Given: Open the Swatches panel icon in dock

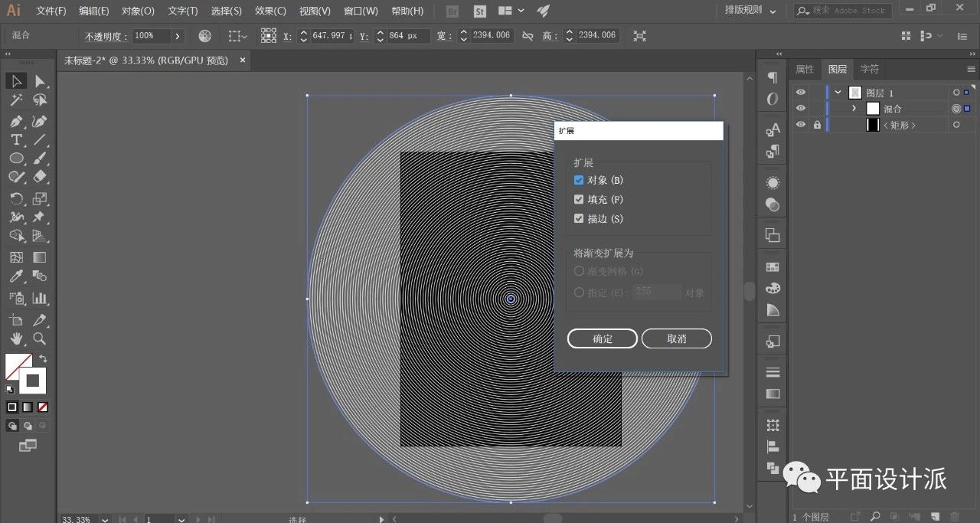Looking at the screenshot, I should tap(773, 267).
